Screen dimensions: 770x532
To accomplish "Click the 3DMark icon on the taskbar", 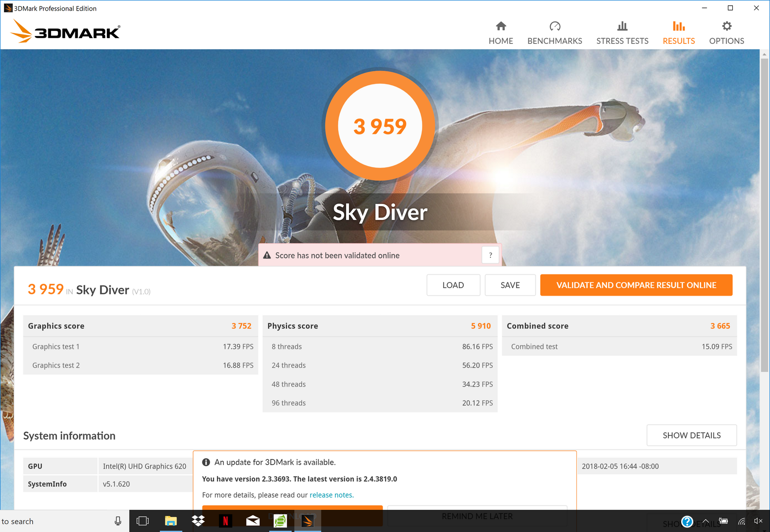I will [x=308, y=521].
